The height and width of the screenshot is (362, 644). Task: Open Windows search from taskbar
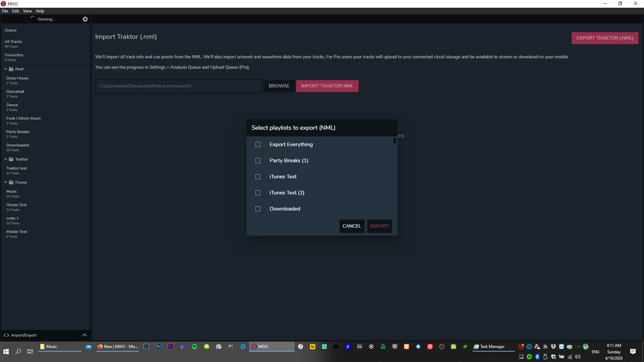[x=18, y=352]
